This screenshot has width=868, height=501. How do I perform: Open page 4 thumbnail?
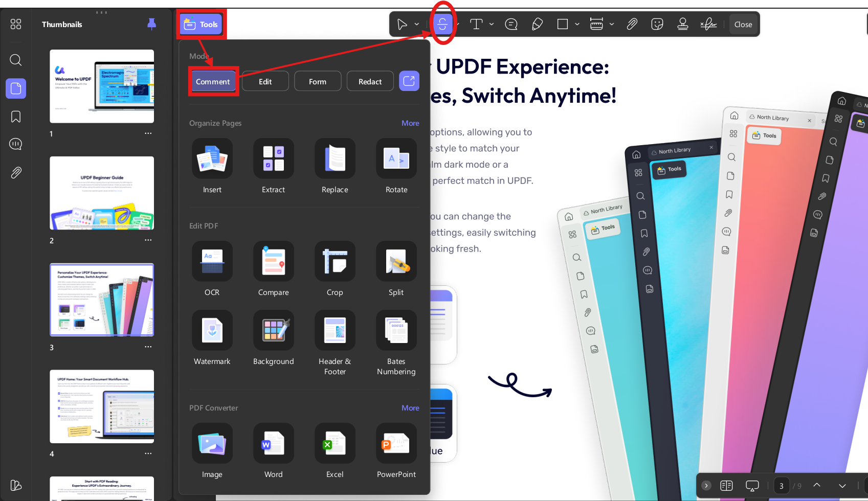(x=102, y=406)
